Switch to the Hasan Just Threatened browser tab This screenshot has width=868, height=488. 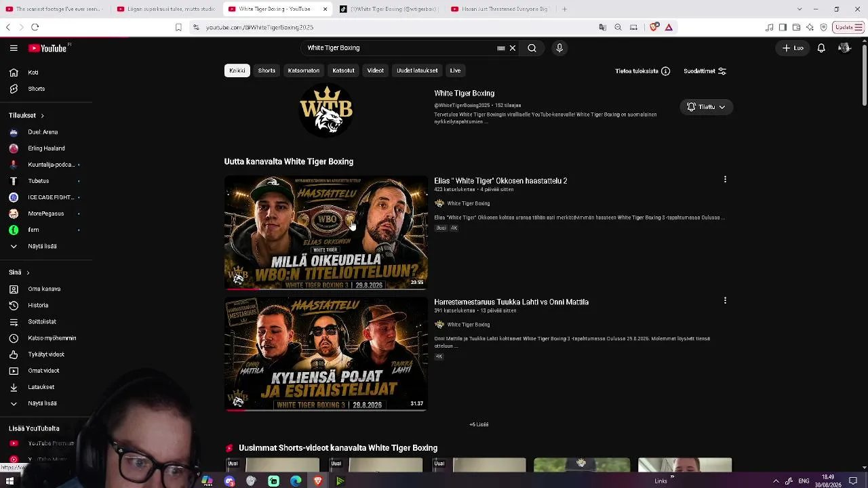(499, 9)
